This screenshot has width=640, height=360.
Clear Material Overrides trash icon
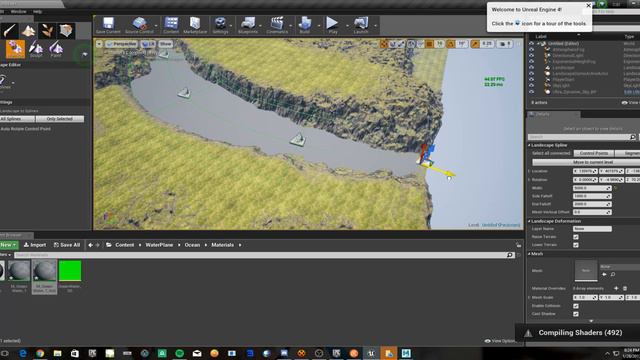[x=624, y=288]
